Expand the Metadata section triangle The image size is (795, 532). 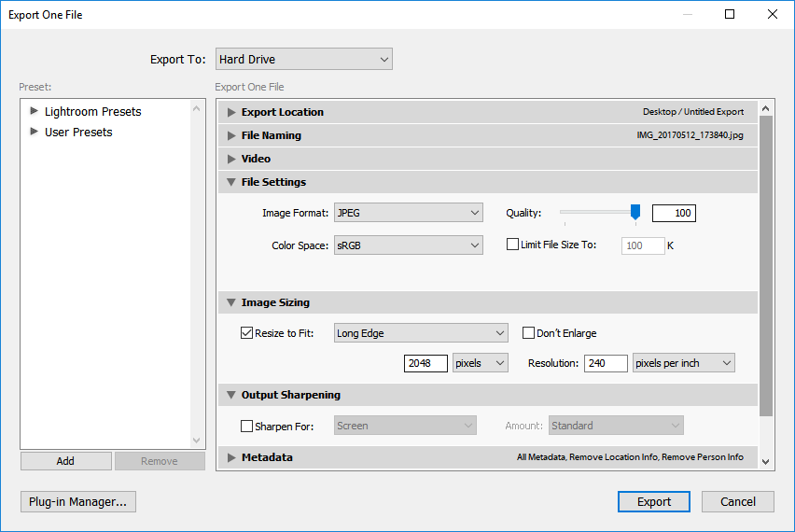(231, 457)
